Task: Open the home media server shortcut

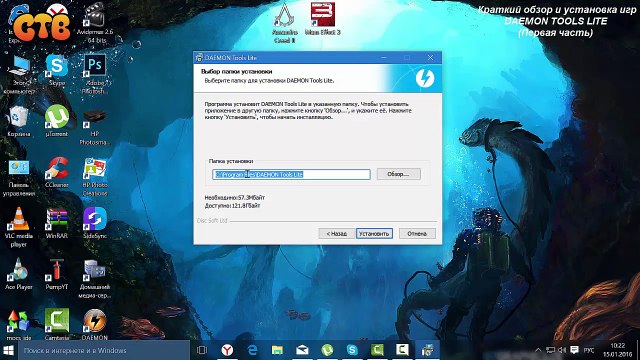Action: (x=95, y=279)
